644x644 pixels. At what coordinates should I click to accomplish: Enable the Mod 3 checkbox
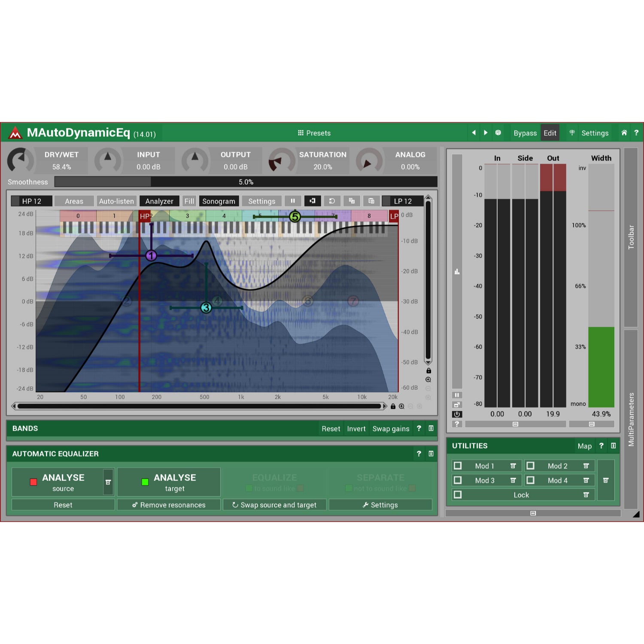[x=458, y=480]
